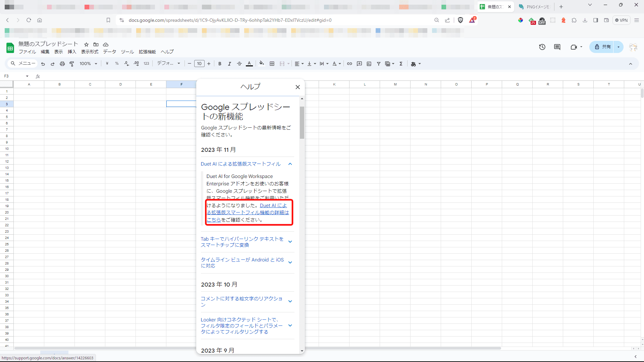This screenshot has width=644, height=362.
Task: Open the text wrapping dropdown
Action: [x=324, y=64]
